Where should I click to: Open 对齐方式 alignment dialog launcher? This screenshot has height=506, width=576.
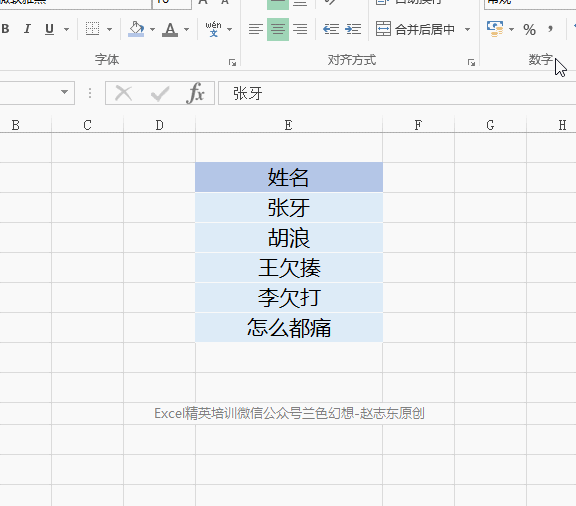[x=471, y=62]
